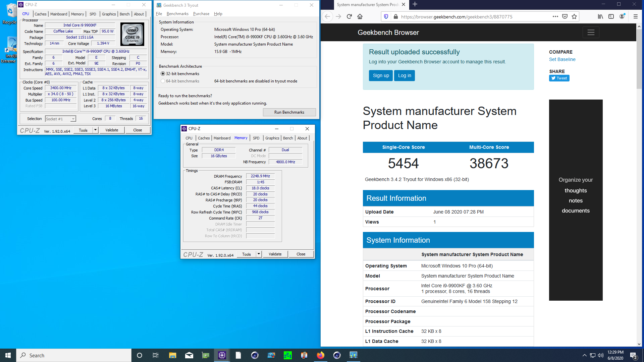The image size is (644, 362).
Task: Open volume control in system tray
Action: pyautogui.click(x=600, y=355)
